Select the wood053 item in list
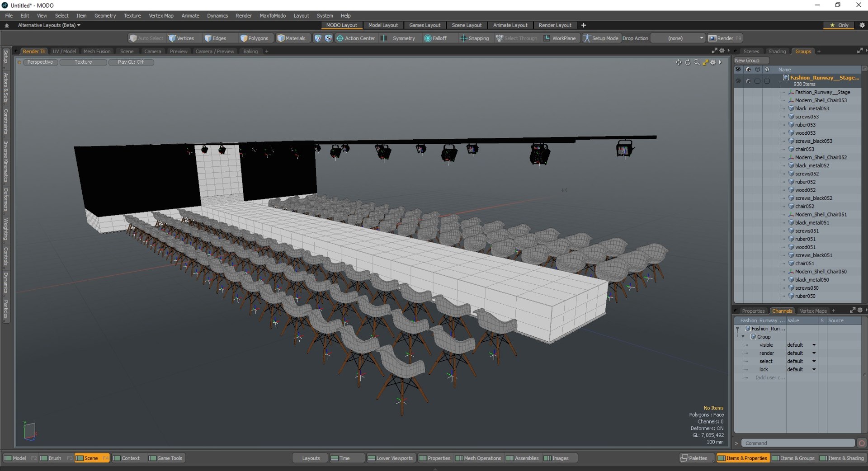This screenshot has height=471, width=868. click(x=805, y=133)
